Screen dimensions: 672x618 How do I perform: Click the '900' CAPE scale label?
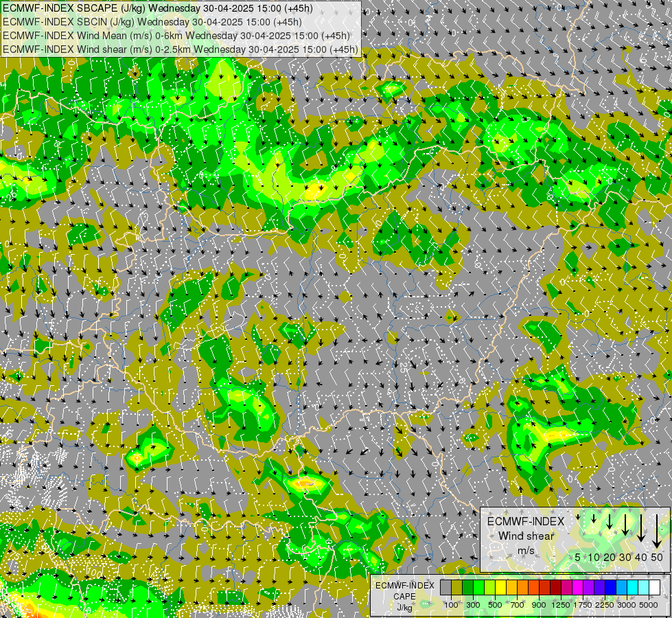[539, 605]
